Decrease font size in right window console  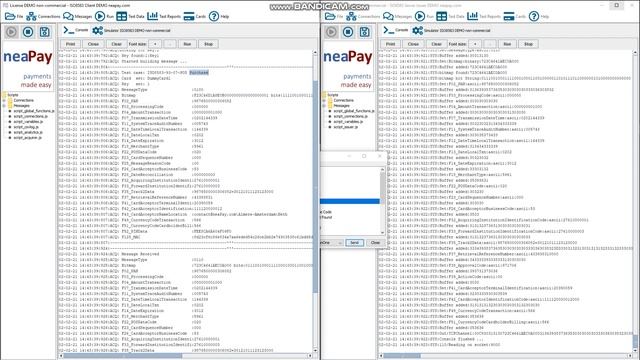[490, 44]
